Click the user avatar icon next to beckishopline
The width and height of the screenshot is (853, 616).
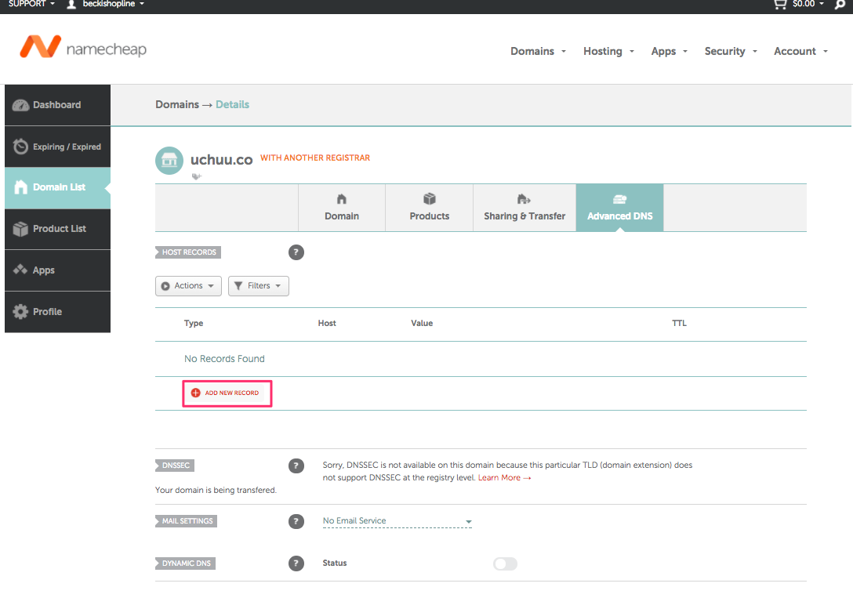pyautogui.click(x=71, y=5)
